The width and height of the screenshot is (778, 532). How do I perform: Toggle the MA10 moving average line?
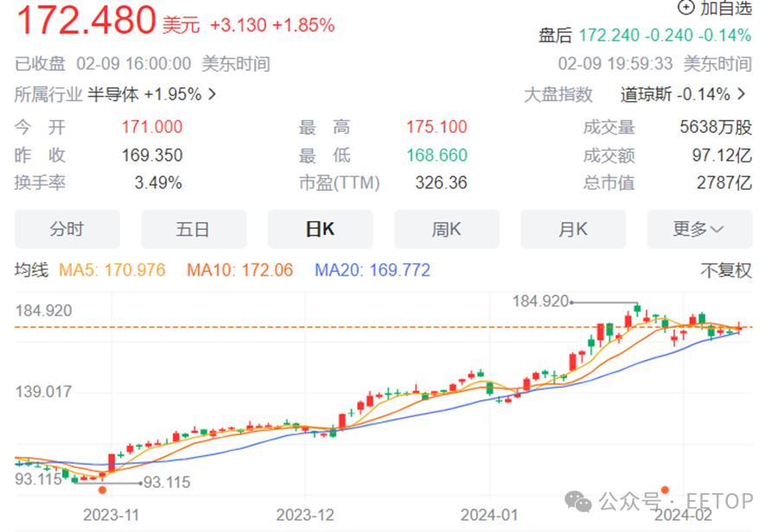pos(240,269)
